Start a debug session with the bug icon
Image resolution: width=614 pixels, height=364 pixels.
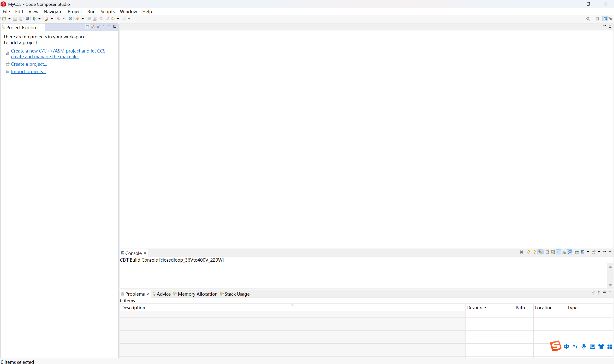(34, 18)
